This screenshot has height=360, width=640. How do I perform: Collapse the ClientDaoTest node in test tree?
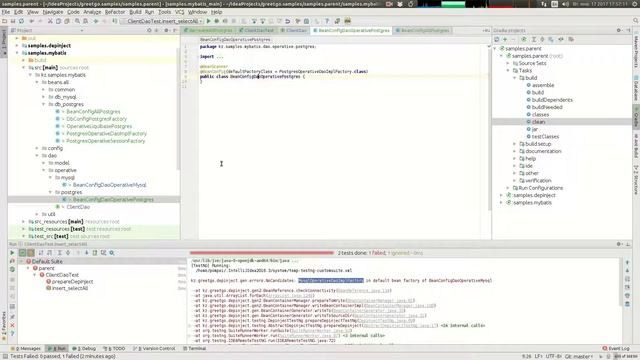(35, 275)
